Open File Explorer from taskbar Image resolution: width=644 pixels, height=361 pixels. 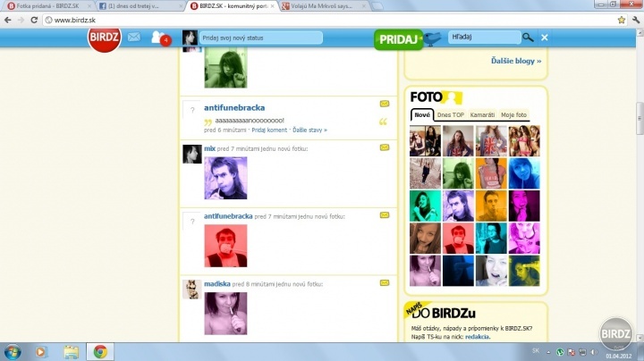coord(71,352)
